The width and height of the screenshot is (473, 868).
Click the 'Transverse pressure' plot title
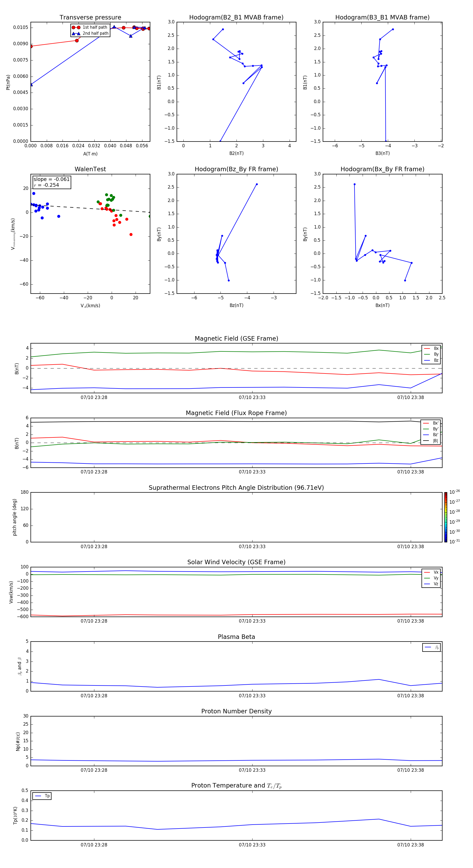pyautogui.click(x=90, y=18)
